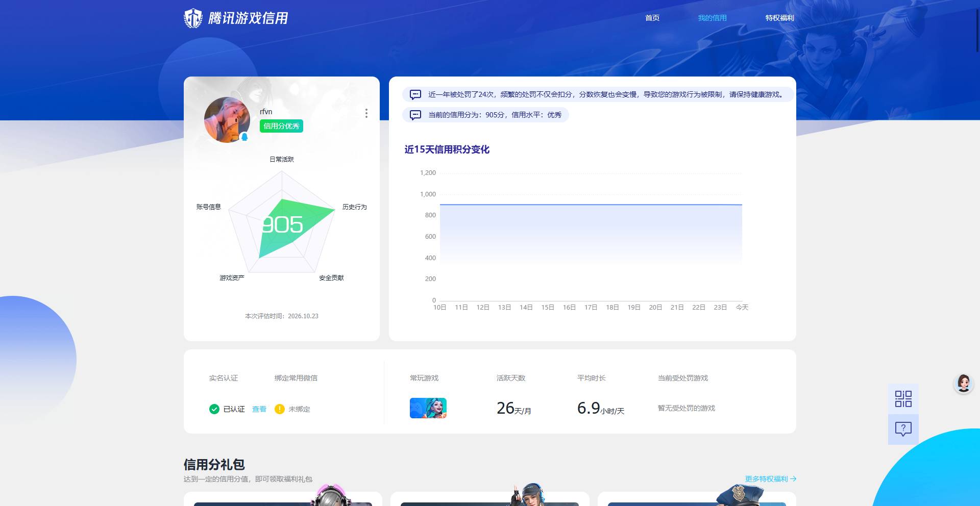Click the 近15天信用积分变化 chart heading
Image resolution: width=980 pixels, height=506 pixels.
pyautogui.click(x=447, y=149)
